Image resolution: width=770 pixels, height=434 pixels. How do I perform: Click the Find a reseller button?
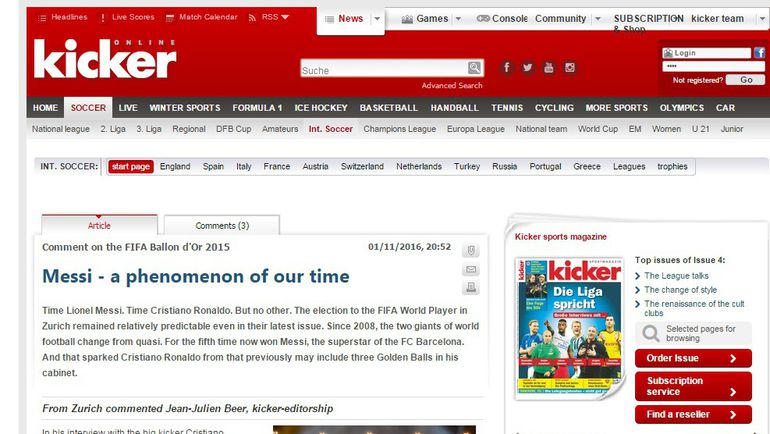point(693,414)
